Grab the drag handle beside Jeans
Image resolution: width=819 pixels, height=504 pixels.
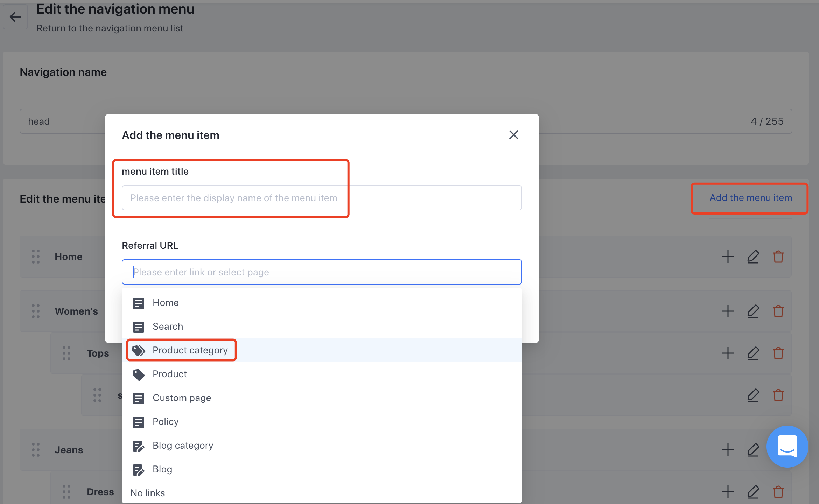[x=36, y=450]
